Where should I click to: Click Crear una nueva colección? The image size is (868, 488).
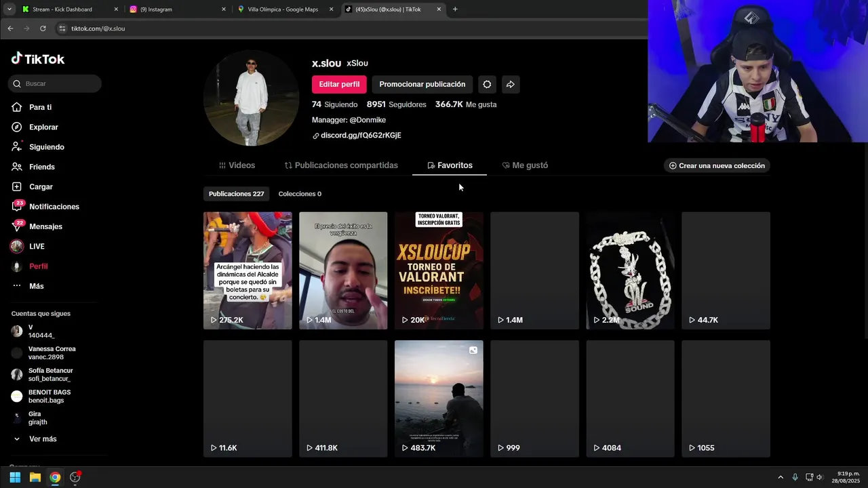(717, 165)
